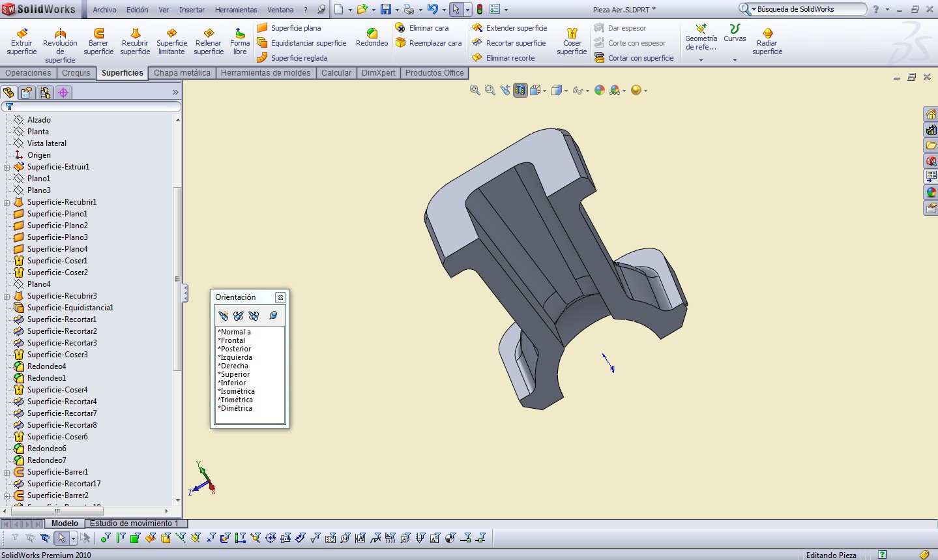Screen dimensions: 938x560
Task: Open Productos Office tab
Action: (x=435, y=73)
